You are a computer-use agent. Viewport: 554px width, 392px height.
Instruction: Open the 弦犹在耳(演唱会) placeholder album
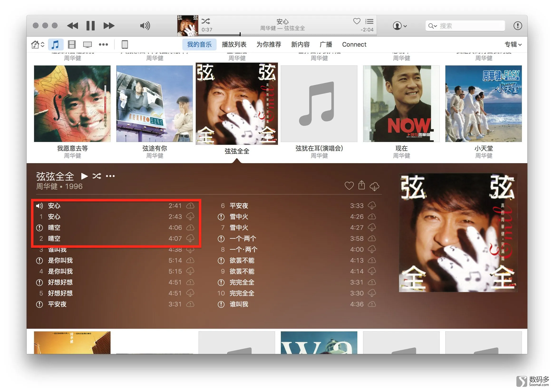tap(319, 103)
